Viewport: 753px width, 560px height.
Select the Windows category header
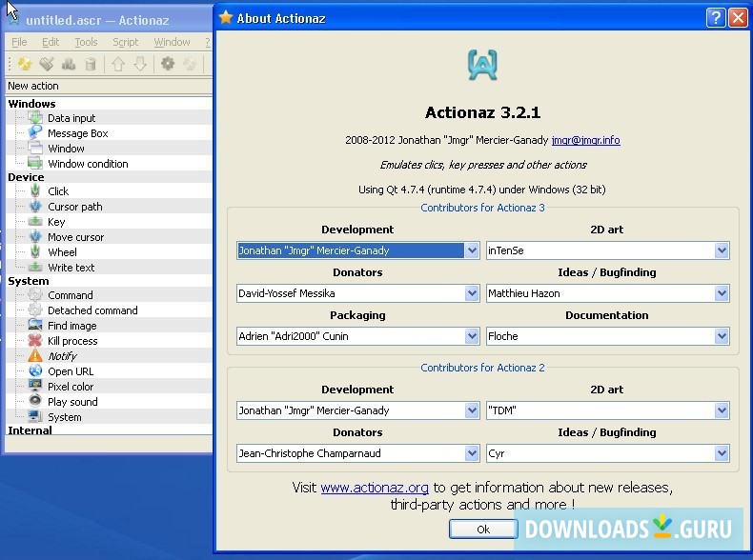coord(31,104)
